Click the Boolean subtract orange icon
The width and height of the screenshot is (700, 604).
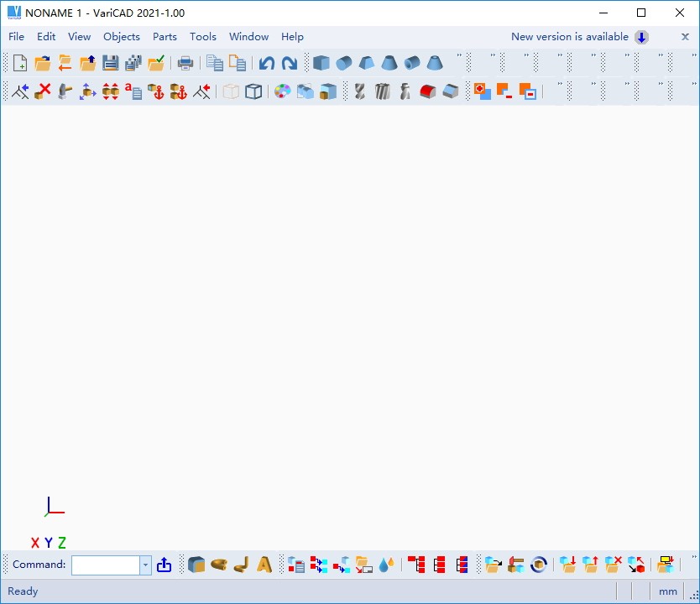click(504, 91)
